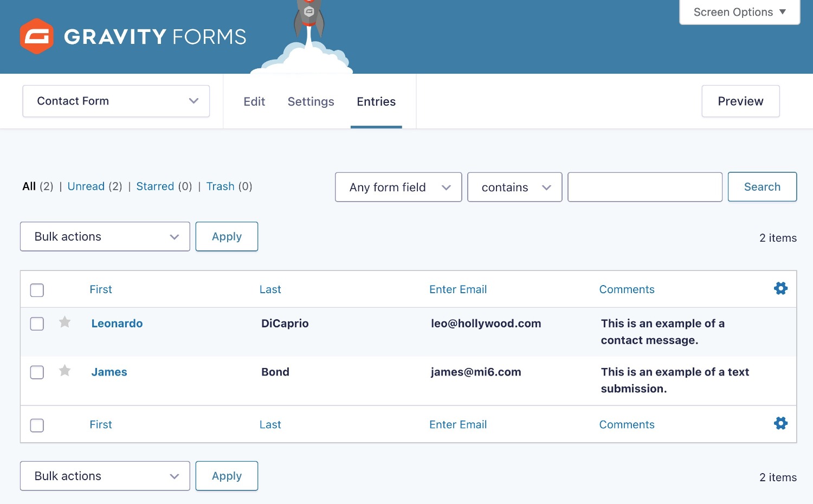The height and width of the screenshot is (504, 813).
Task: Sort by Last column in header
Action: [270, 289]
